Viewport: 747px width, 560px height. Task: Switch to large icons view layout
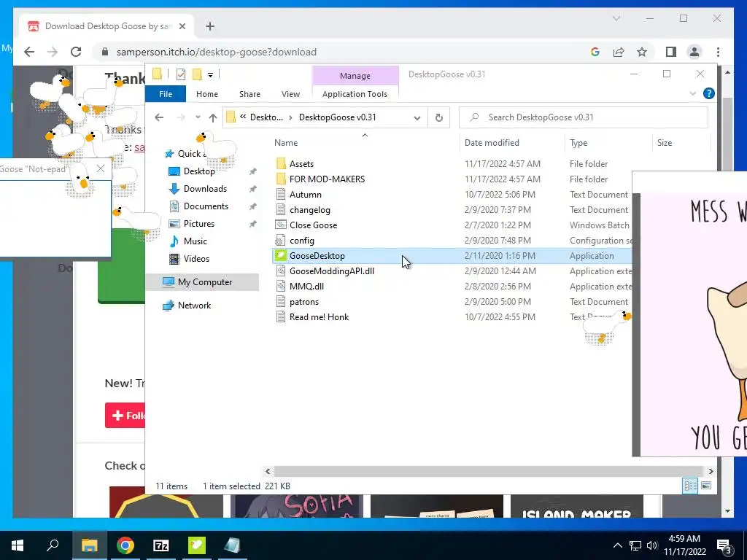point(706,486)
